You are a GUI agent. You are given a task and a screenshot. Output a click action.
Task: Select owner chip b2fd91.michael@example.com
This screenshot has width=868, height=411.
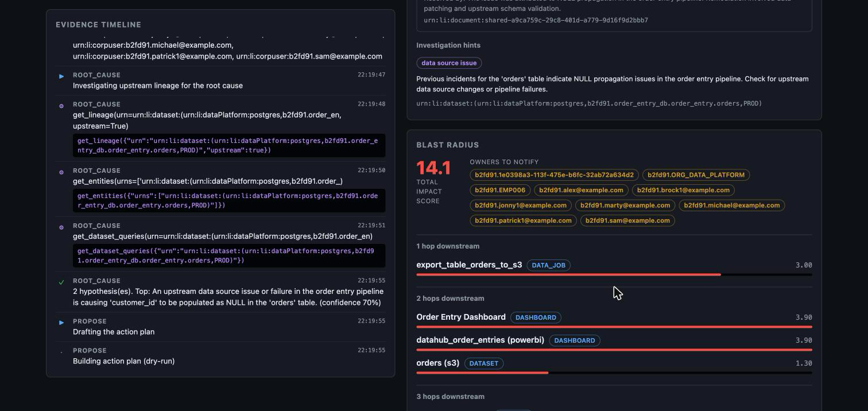(732, 205)
